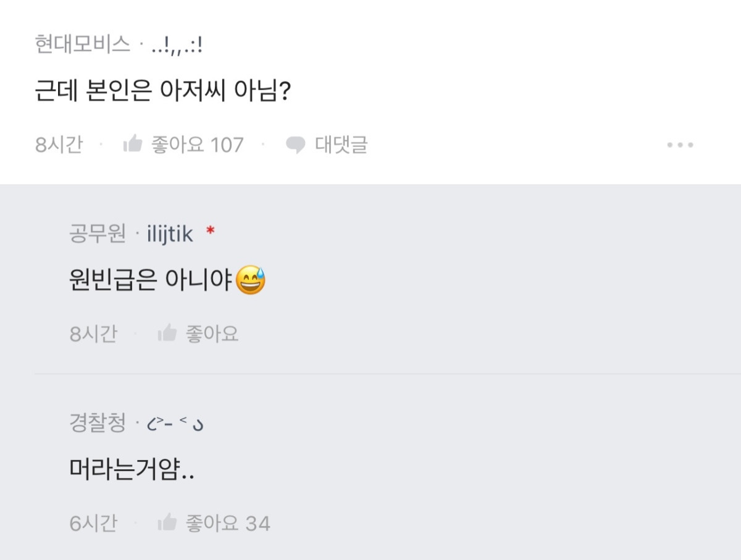Click the 6시간 timestamp

coord(93,524)
